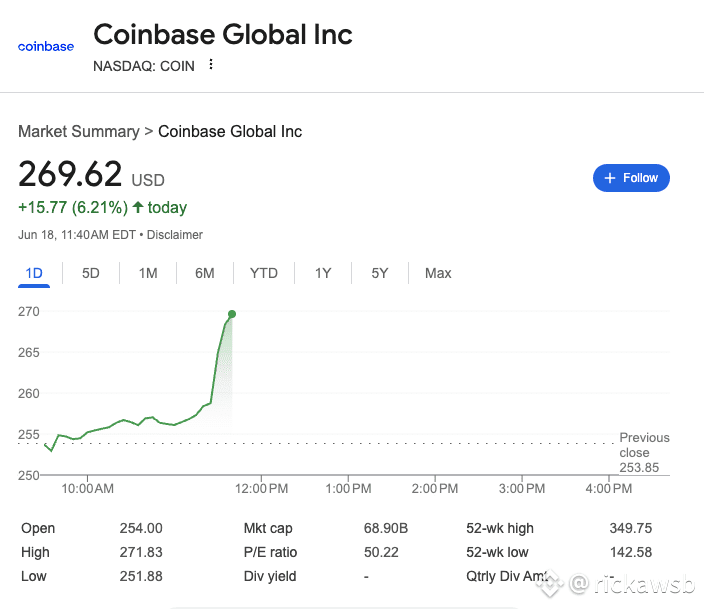Click the plus icon in Follow button

coord(610,178)
